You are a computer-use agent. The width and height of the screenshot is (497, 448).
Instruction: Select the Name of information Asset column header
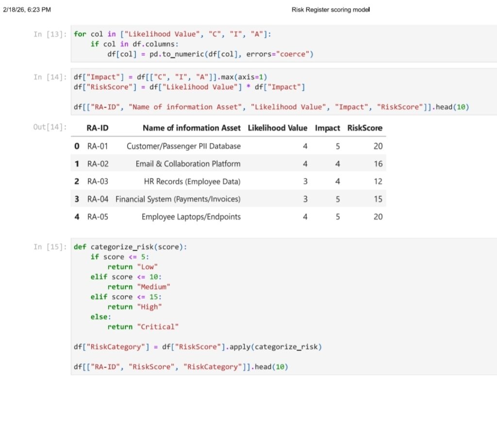tap(191, 128)
